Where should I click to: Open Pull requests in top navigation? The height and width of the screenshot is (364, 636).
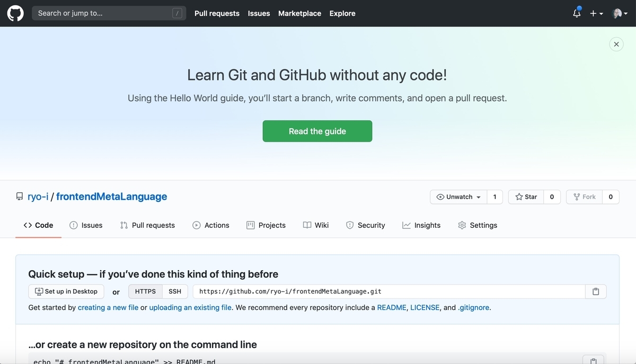(217, 13)
